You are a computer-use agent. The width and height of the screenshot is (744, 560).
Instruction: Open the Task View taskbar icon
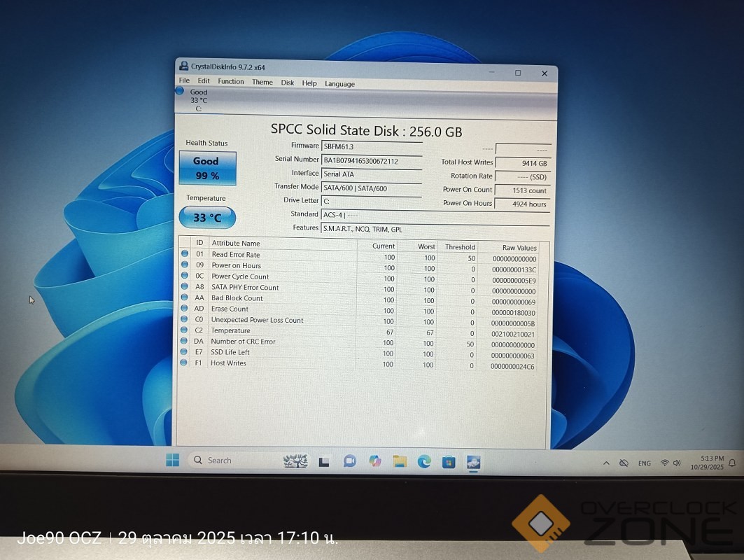point(324,461)
